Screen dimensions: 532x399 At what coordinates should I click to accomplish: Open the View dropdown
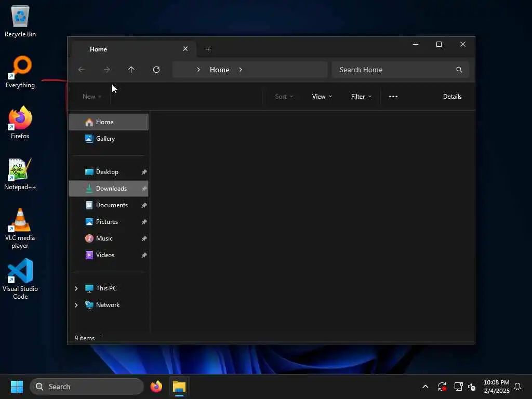[322, 96]
